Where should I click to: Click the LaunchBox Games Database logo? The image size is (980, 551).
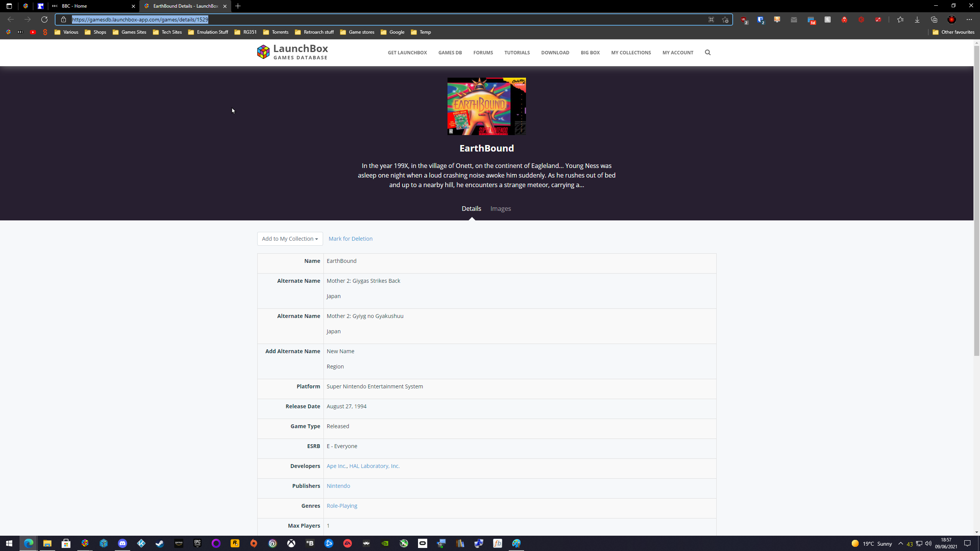292,52
